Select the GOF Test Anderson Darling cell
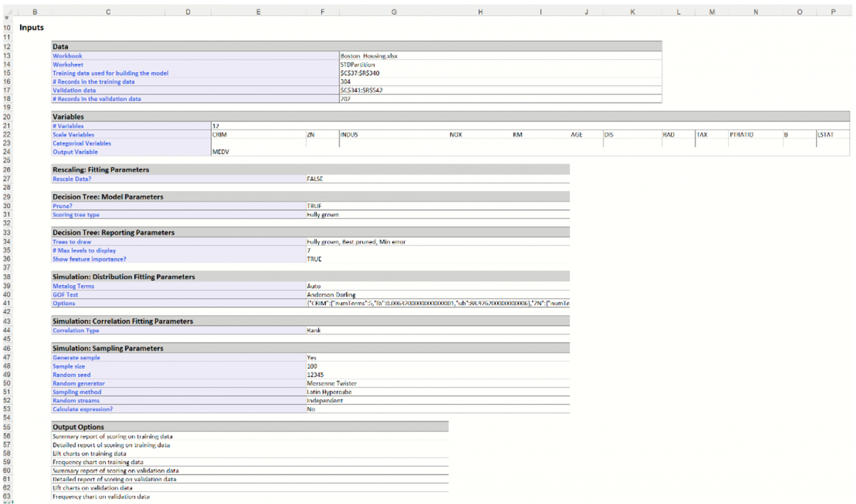The height and width of the screenshot is (504, 856). click(330, 295)
